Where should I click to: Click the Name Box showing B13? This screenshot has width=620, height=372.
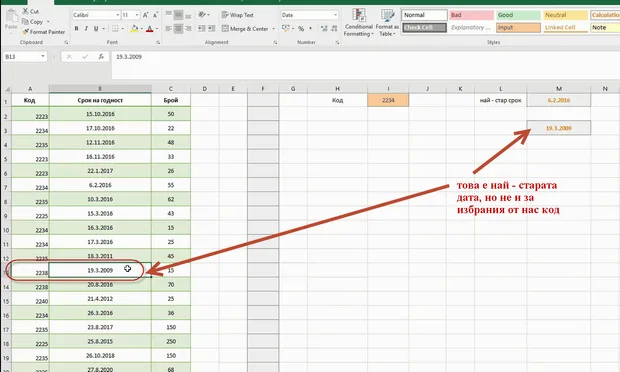pyautogui.click(x=22, y=57)
